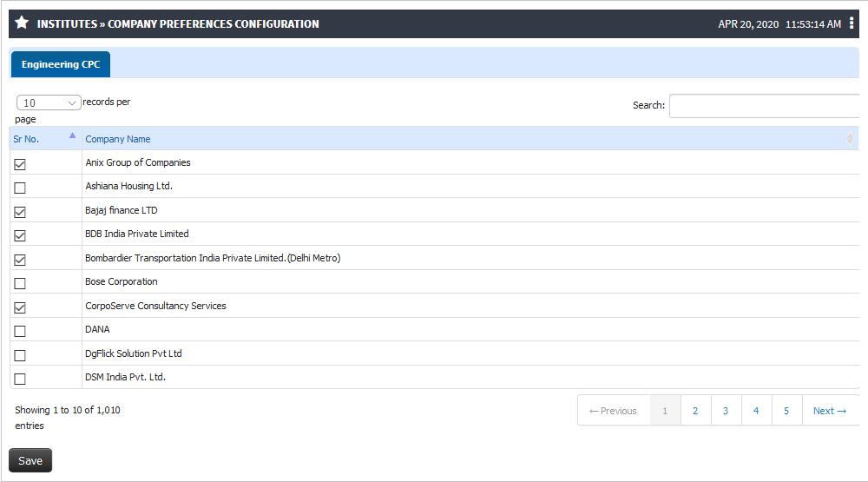
Task: Sort Company Name column using sort arrows
Action: pyautogui.click(x=850, y=138)
